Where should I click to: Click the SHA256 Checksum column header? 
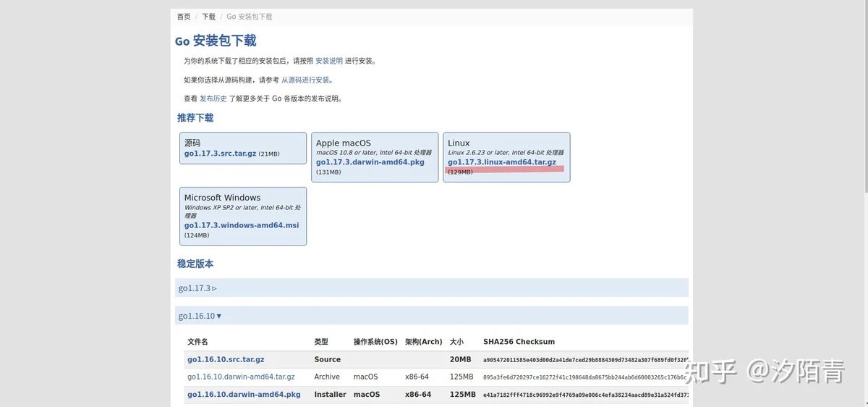(519, 342)
